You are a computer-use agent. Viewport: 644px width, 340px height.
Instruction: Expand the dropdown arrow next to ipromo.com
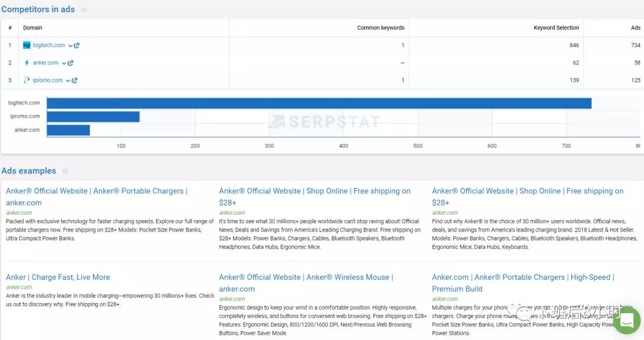(x=68, y=81)
